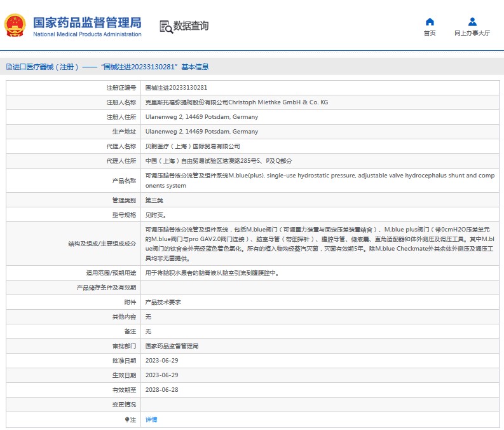
Task: Open the 数据查询 search icon
Action: tap(166, 27)
